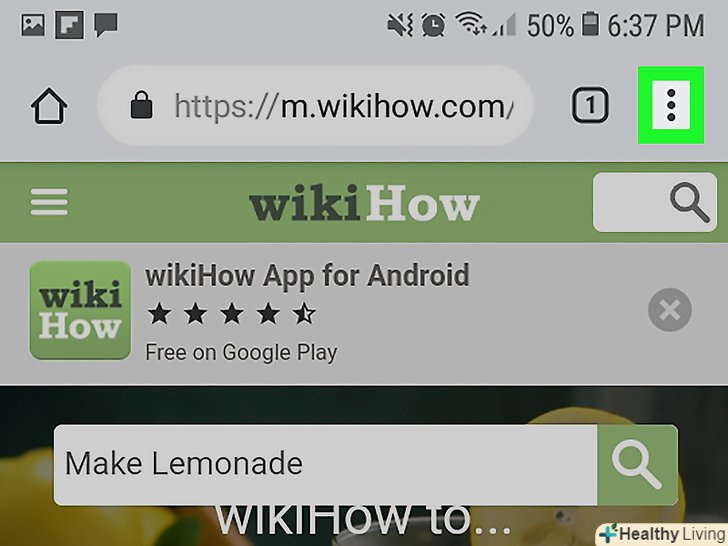Tap the browser home icon

pos(49,106)
